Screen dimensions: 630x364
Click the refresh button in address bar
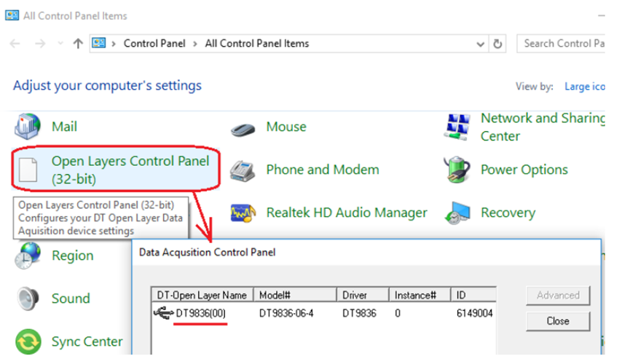point(498,44)
